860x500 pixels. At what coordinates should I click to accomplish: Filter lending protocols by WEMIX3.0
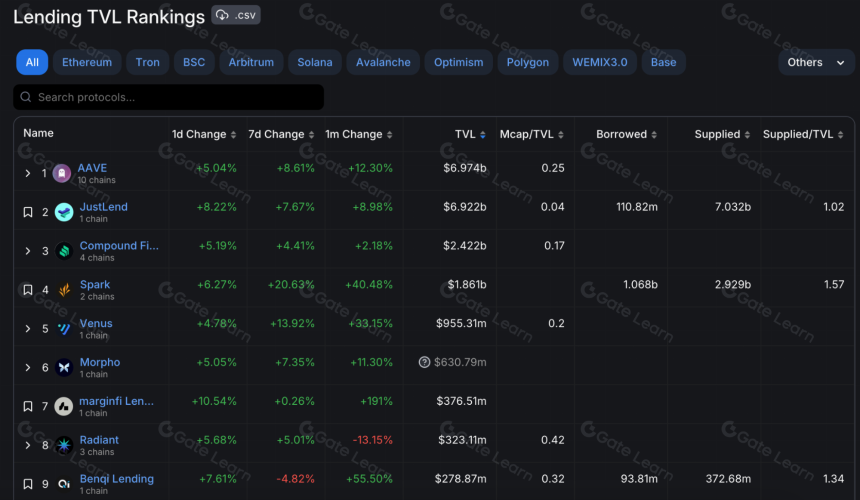[x=599, y=62]
